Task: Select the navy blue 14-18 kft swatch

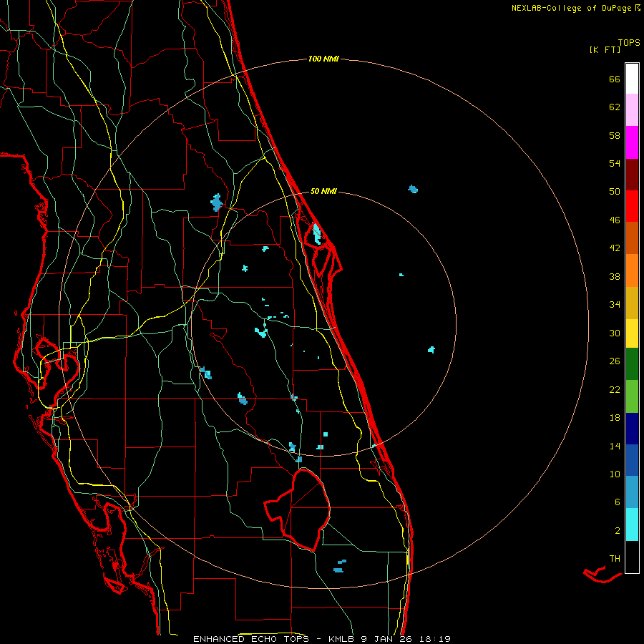Action: 632,429
